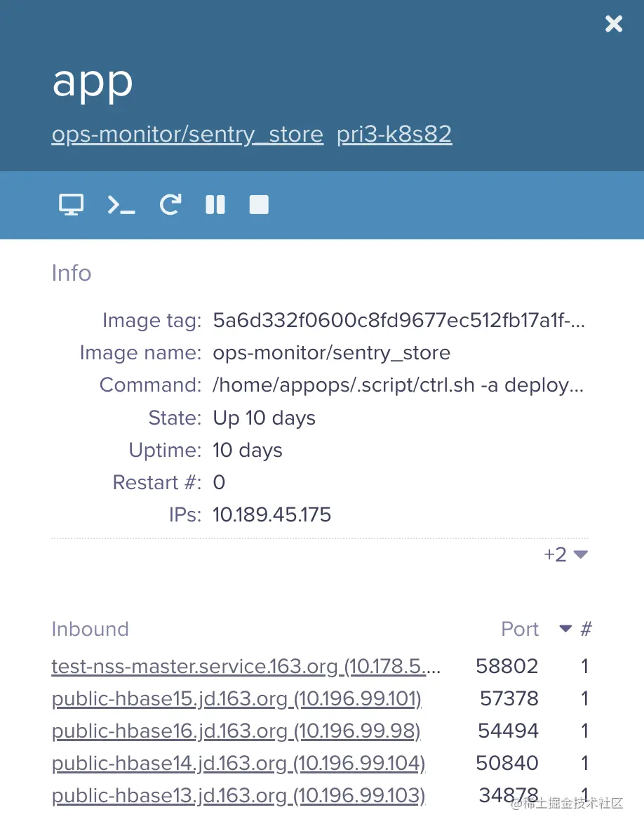The image size is (644, 831).
Task: Open the public-hbase14.jd.163.org inbound link
Action: (239, 763)
